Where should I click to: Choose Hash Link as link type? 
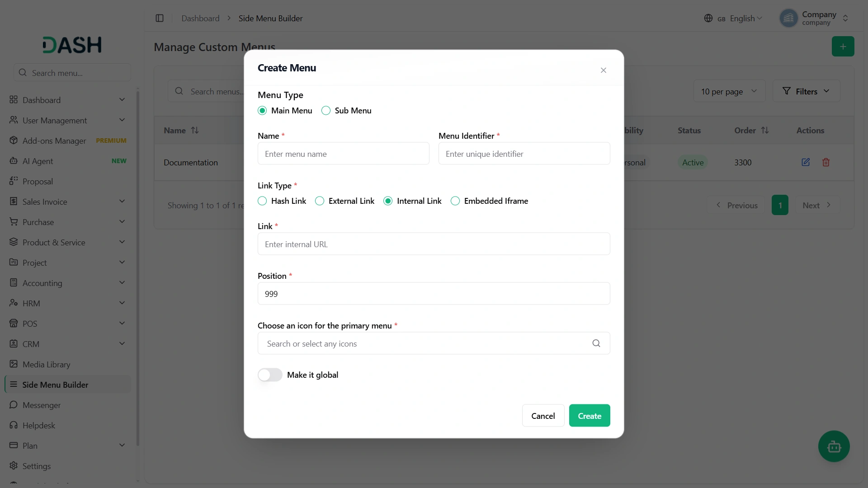pos(262,201)
